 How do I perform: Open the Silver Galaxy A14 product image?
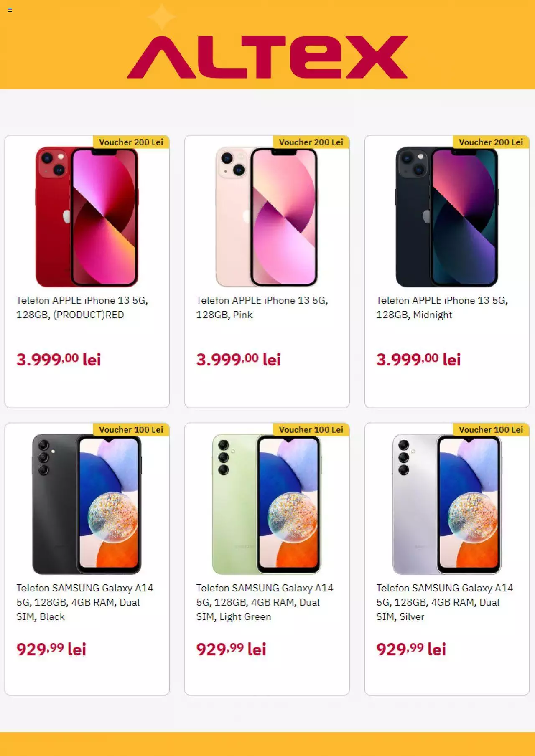click(x=447, y=504)
